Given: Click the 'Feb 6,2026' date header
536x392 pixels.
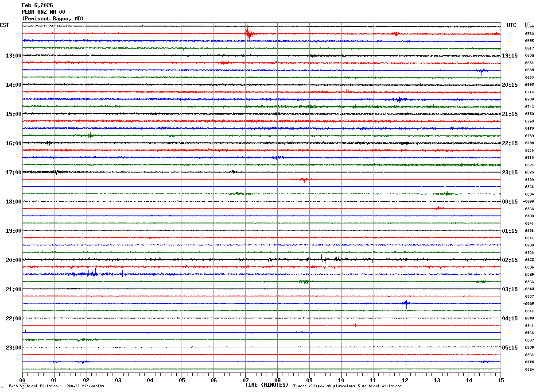Looking at the screenshot, I should pyautogui.click(x=37, y=5).
